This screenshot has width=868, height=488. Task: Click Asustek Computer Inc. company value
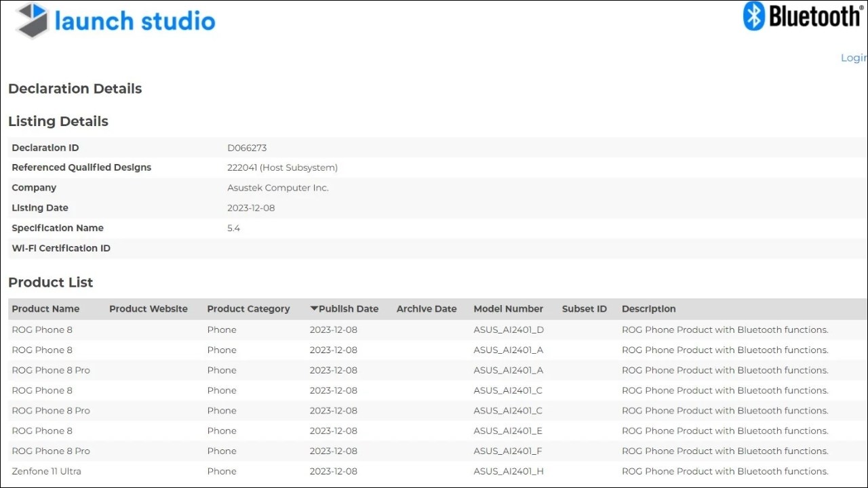click(277, 188)
